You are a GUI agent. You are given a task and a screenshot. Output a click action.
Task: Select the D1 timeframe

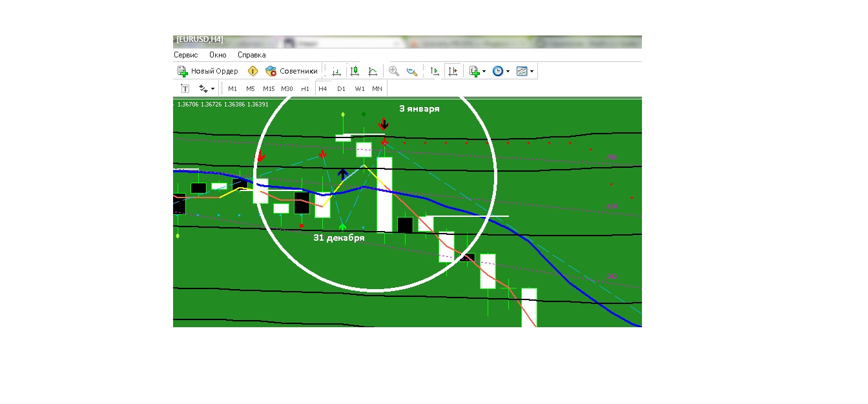(341, 88)
